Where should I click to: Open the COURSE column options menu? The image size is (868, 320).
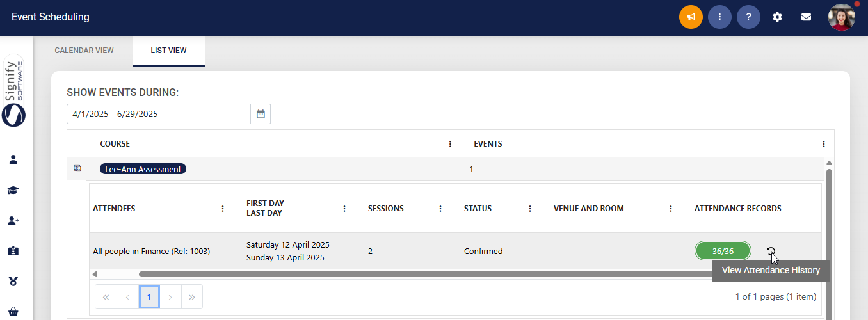[450, 144]
